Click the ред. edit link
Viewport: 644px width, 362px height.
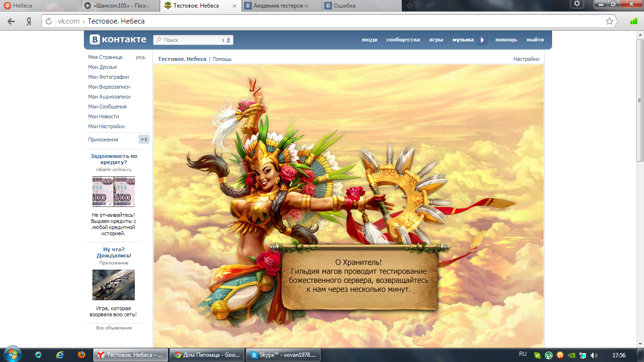(141, 57)
